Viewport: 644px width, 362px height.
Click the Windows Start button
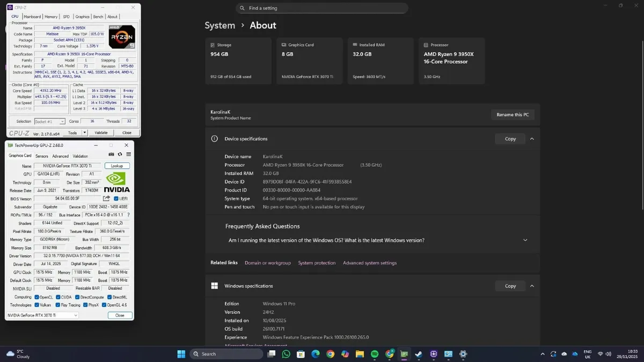click(181, 354)
